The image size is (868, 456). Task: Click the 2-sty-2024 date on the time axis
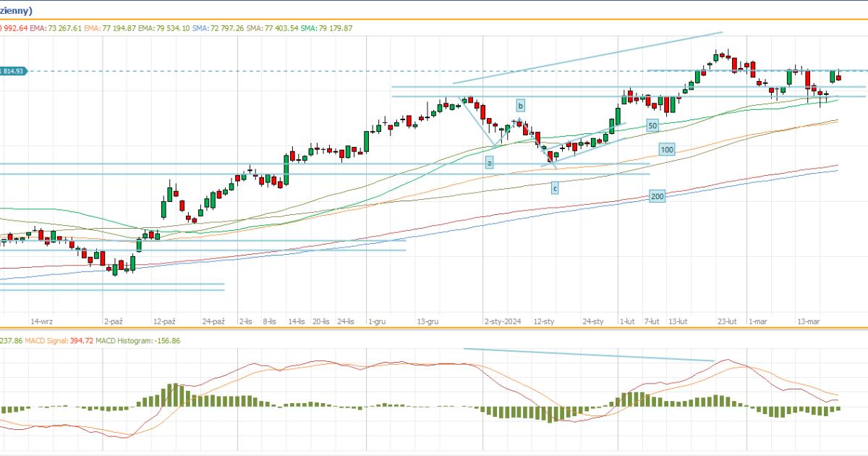(503, 321)
